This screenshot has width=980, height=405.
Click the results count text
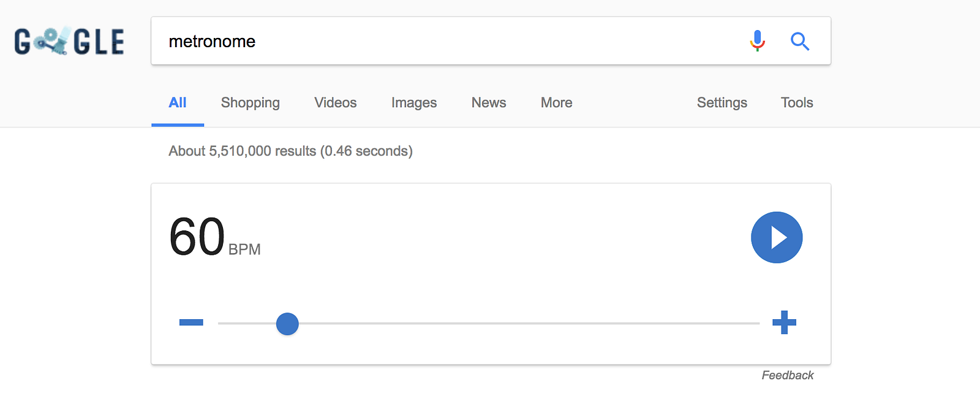290,151
